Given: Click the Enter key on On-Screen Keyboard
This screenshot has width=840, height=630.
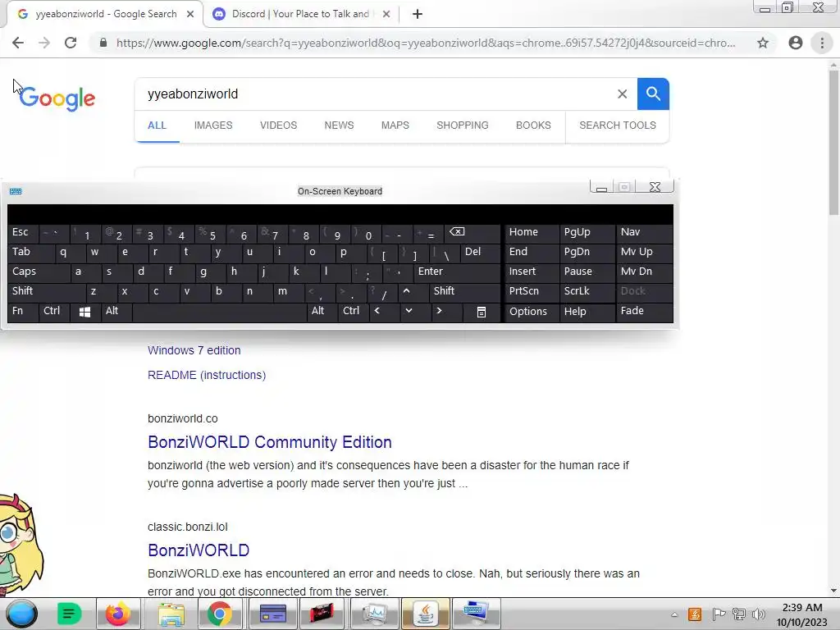Looking at the screenshot, I should point(456,272).
